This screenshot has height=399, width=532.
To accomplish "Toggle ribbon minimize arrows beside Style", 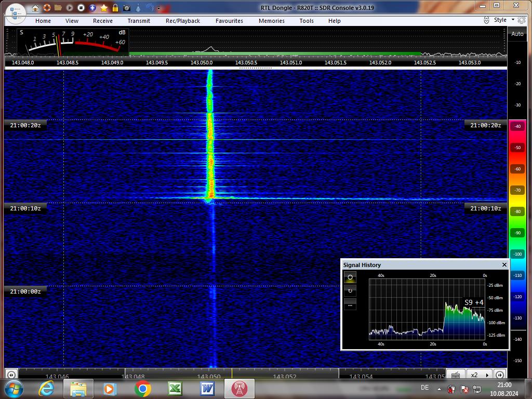I will pyautogui.click(x=486, y=20).
